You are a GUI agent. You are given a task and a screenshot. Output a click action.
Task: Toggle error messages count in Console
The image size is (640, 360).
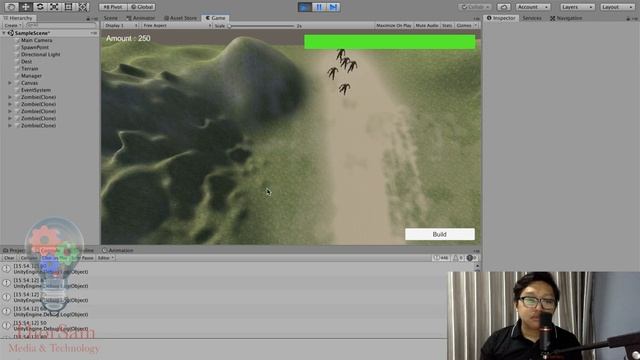point(472,258)
